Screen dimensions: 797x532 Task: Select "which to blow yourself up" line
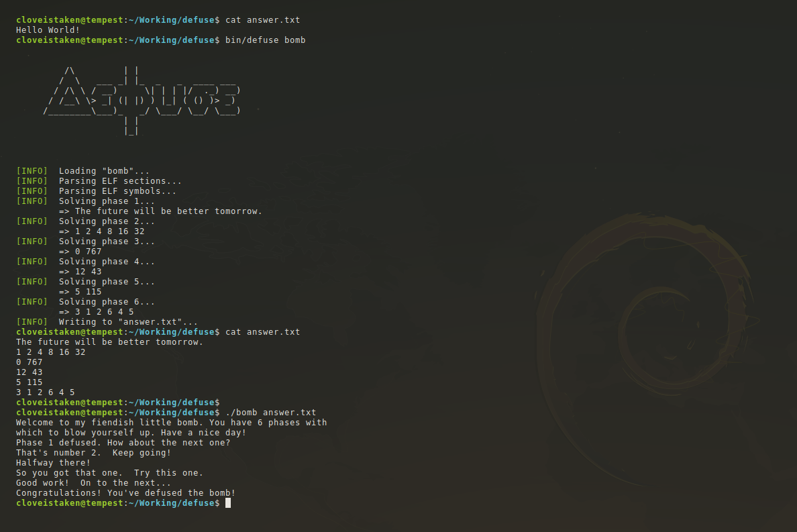coord(131,433)
